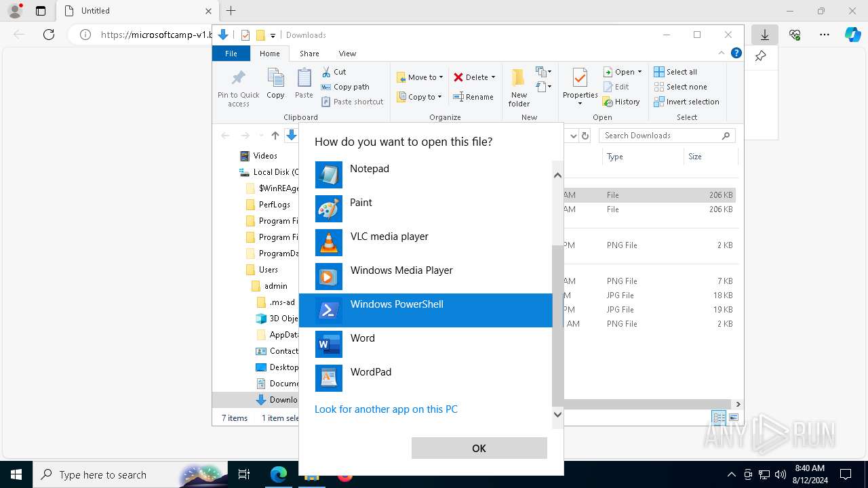868x488 pixels.
Task: Open Edge Settings and more menu
Action: pos(825,35)
